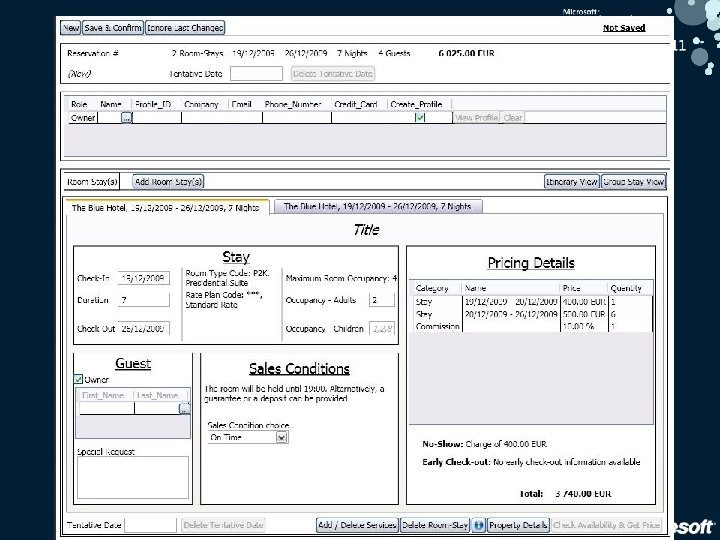Viewport: 720px width, 540px height.
Task: Click the Special Request text box
Action: (x=132, y=480)
